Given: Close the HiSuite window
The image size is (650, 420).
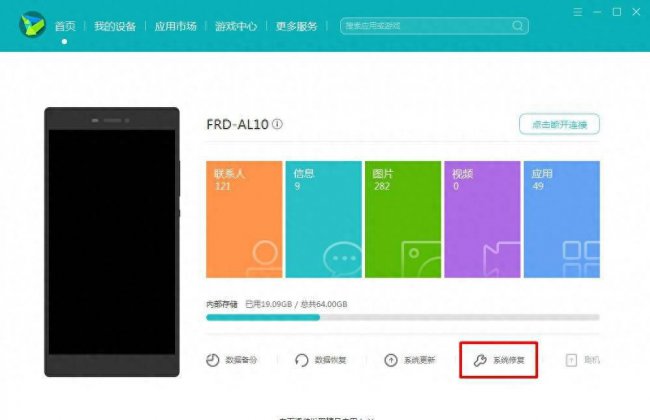Looking at the screenshot, I should point(636,12).
